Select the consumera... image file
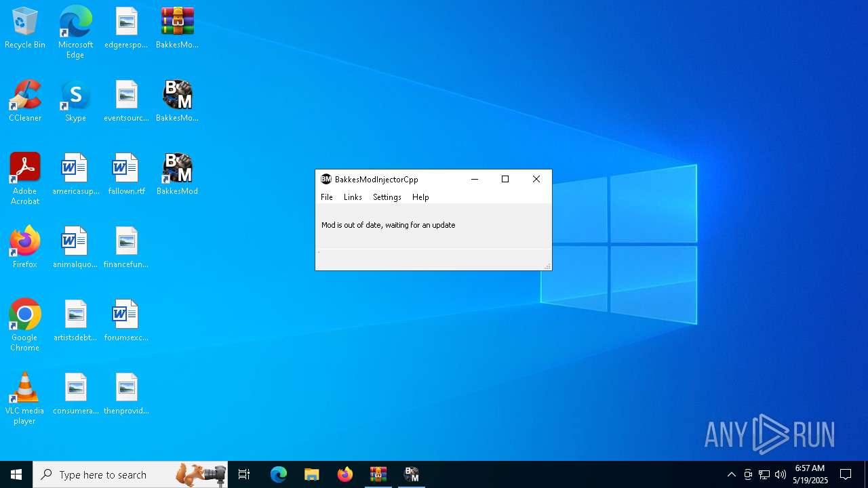The width and height of the screenshot is (868, 488). coord(75,394)
